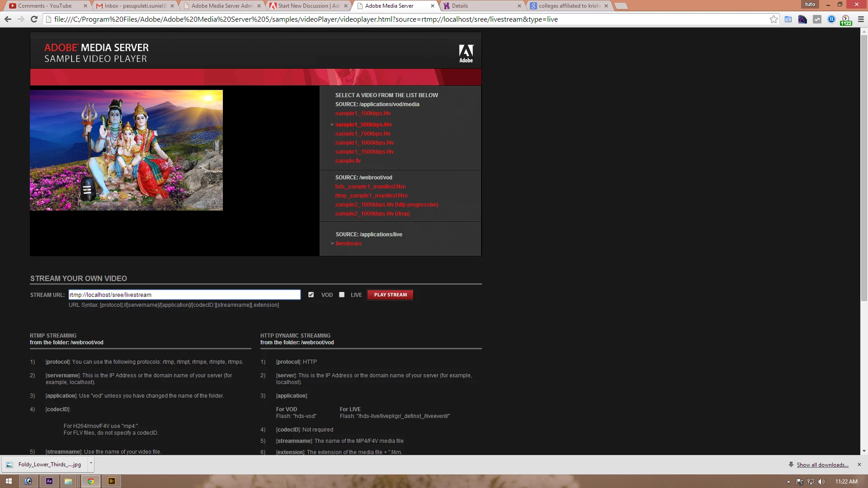Select sample1_1500kbps.f4v from the video list
The height and width of the screenshot is (488, 868).
364,152
